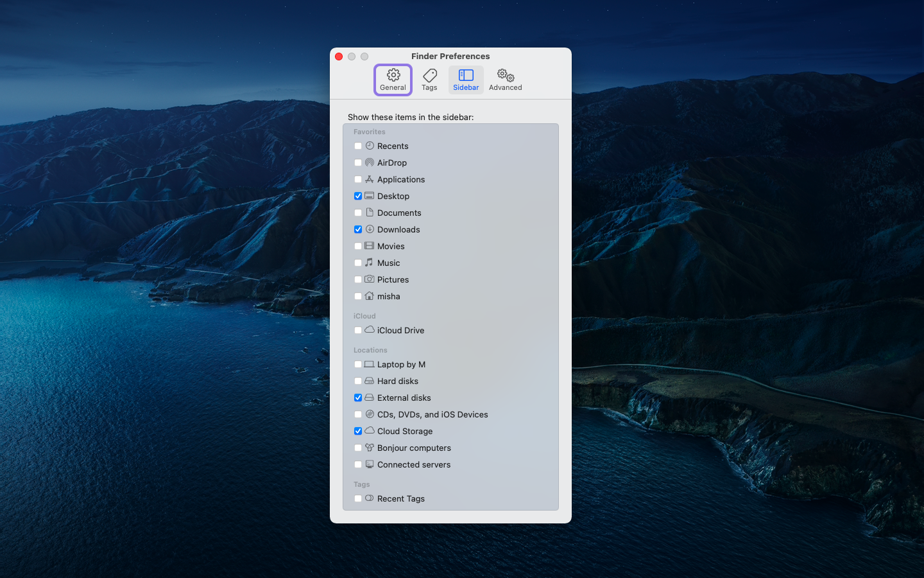Click the Downloads arrow icon

pos(370,229)
